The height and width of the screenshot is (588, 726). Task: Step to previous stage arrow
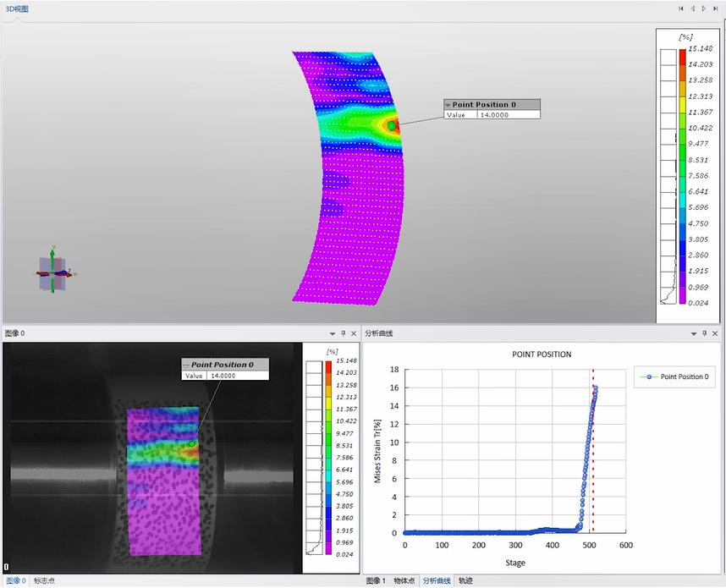(692, 8)
